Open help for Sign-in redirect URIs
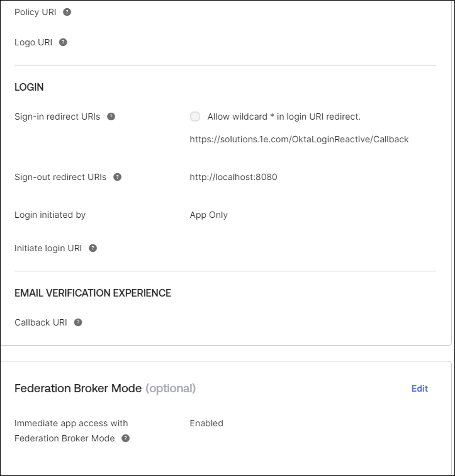The width and height of the screenshot is (455, 476). [111, 116]
